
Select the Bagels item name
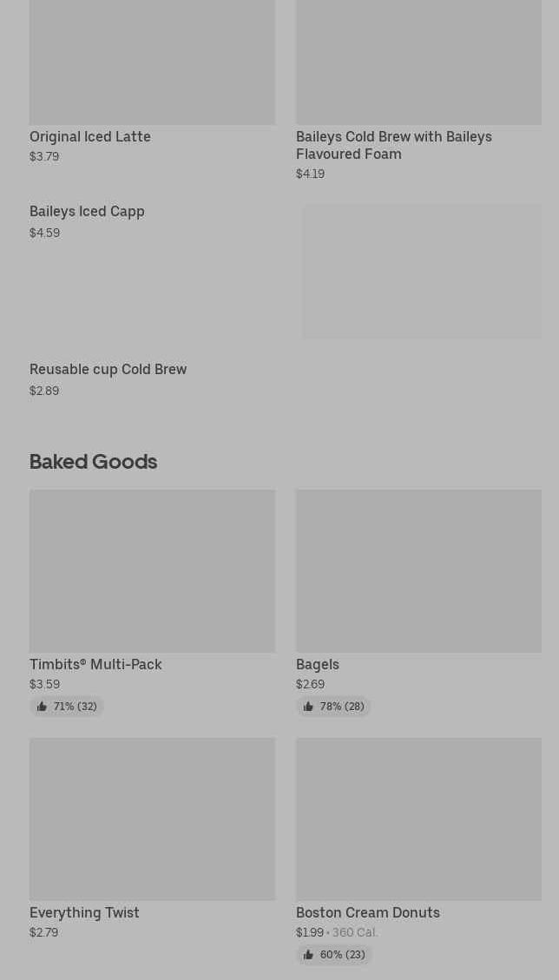(318, 664)
